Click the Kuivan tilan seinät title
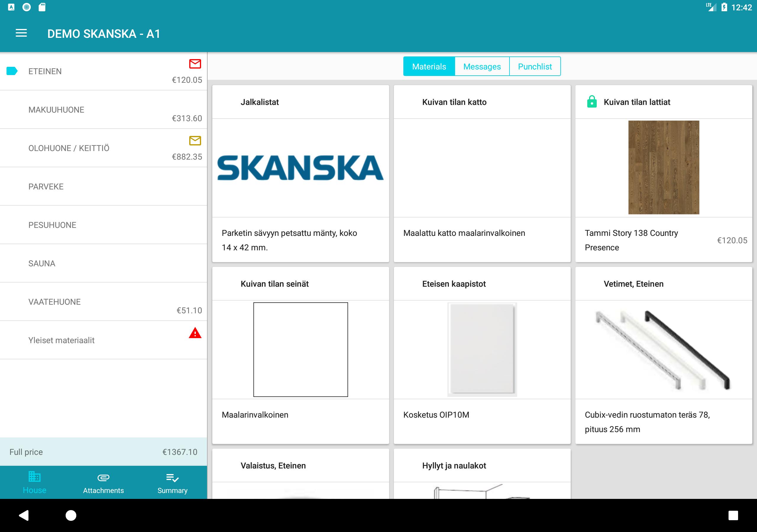The image size is (757, 532). coord(274,284)
